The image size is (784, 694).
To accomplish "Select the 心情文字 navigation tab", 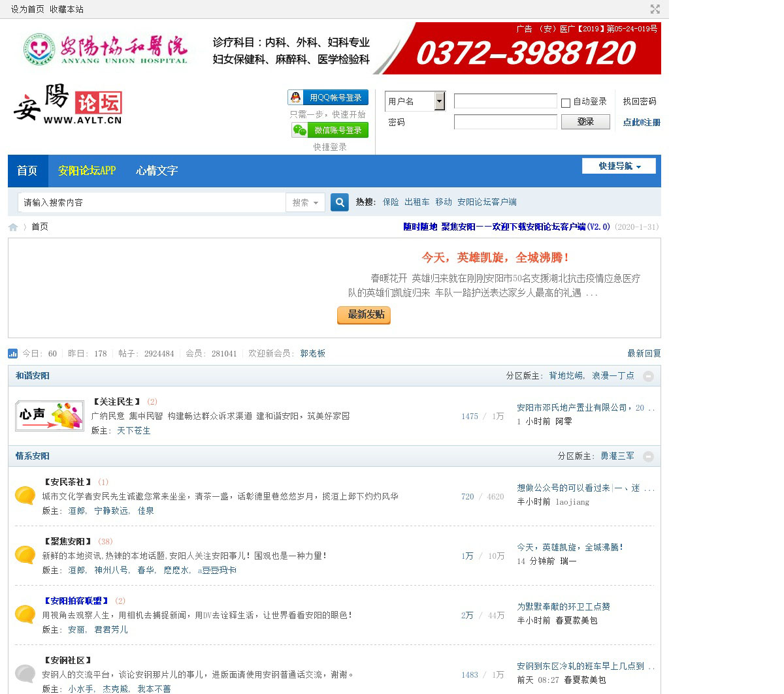I will pyautogui.click(x=157, y=170).
